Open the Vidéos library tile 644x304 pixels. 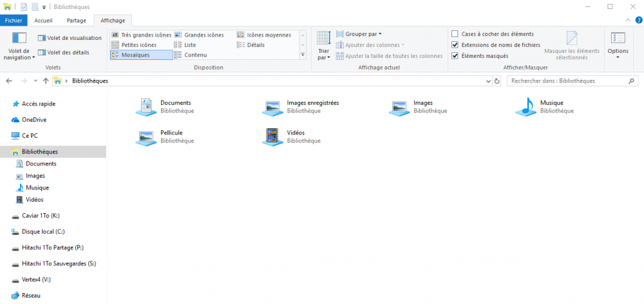tap(292, 137)
